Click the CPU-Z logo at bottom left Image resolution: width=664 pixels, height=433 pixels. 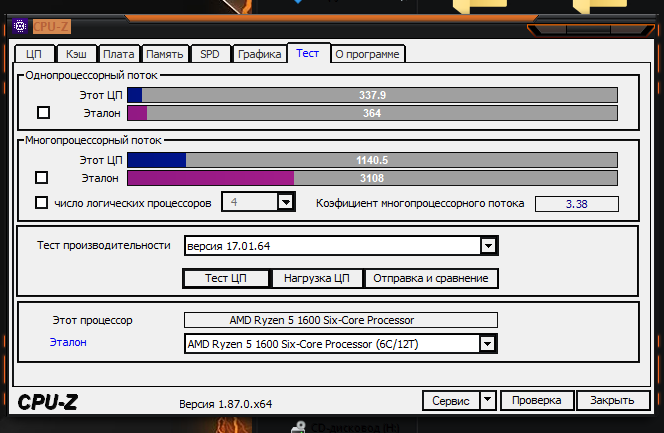48,402
